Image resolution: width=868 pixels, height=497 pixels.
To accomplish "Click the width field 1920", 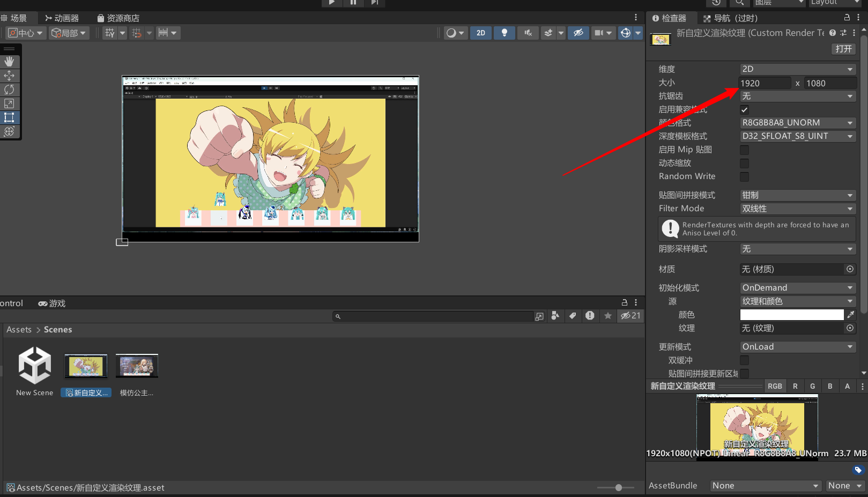I will [765, 83].
